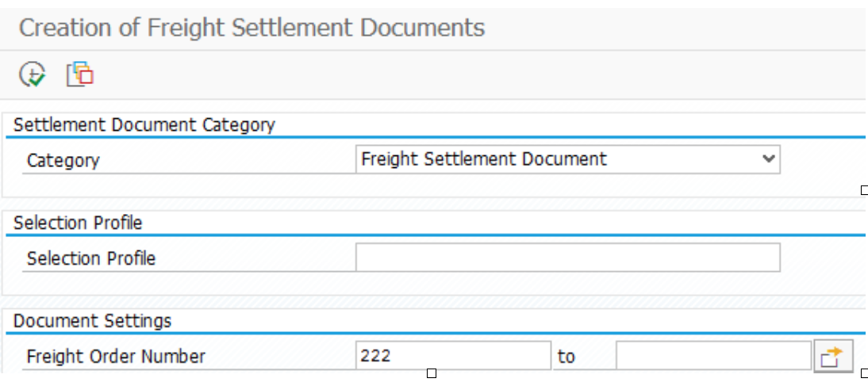Click the Freight Order Number field containing 222
The height and width of the screenshot is (382, 868).
[453, 356]
